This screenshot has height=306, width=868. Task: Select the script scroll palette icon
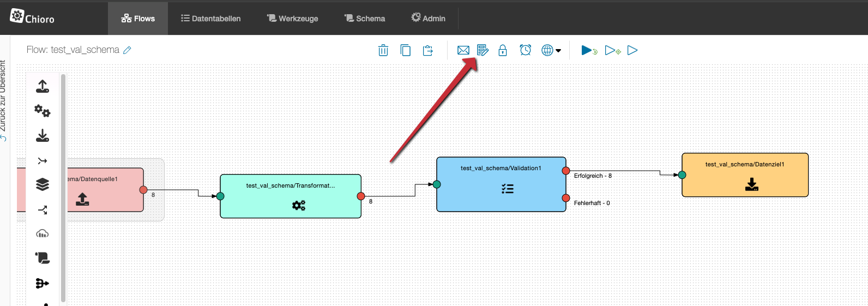43,258
